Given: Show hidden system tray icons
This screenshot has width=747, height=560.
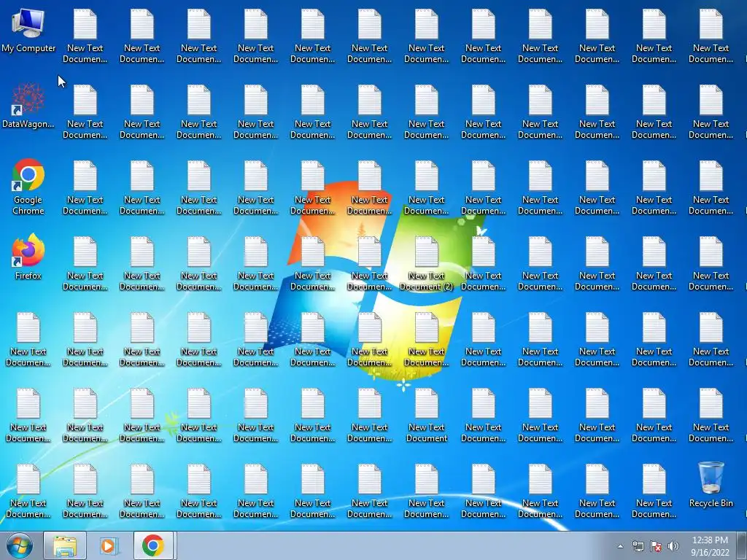Looking at the screenshot, I should [x=620, y=546].
